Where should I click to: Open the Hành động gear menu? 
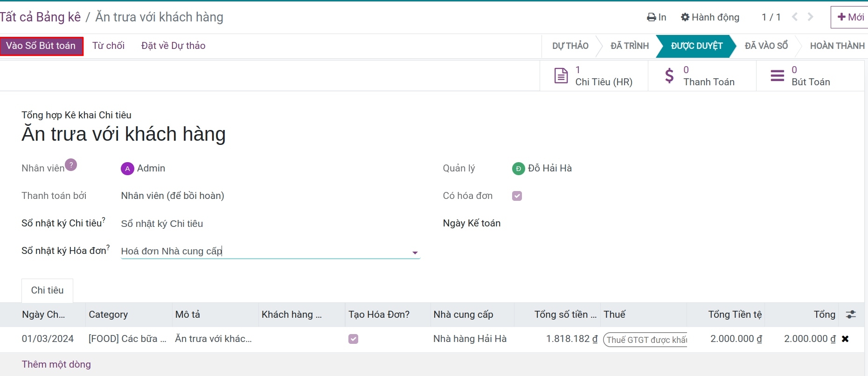(710, 17)
